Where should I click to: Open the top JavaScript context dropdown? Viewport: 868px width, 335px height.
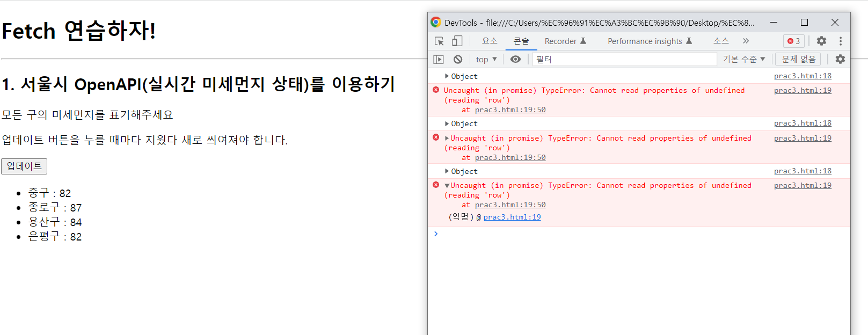[486, 60]
